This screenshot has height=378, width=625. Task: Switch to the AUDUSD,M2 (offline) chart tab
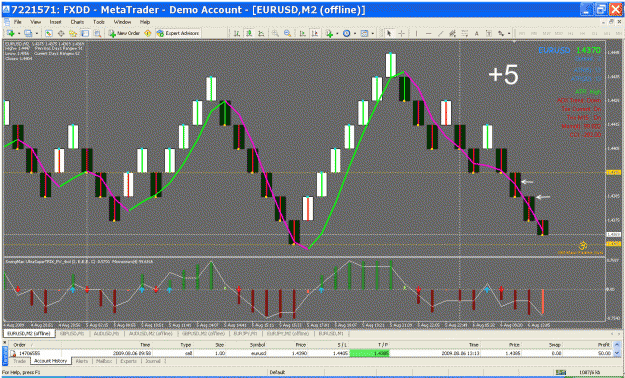pos(150,333)
